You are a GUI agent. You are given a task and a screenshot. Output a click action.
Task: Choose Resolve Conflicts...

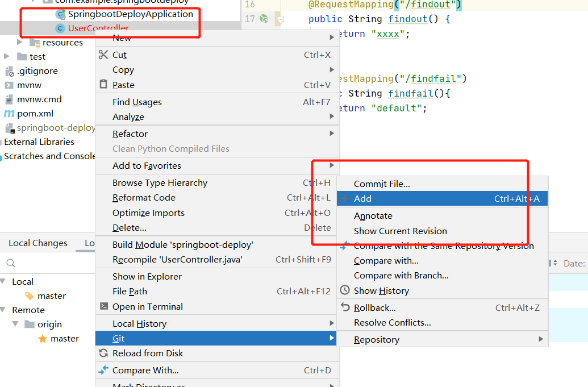click(442, 323)
